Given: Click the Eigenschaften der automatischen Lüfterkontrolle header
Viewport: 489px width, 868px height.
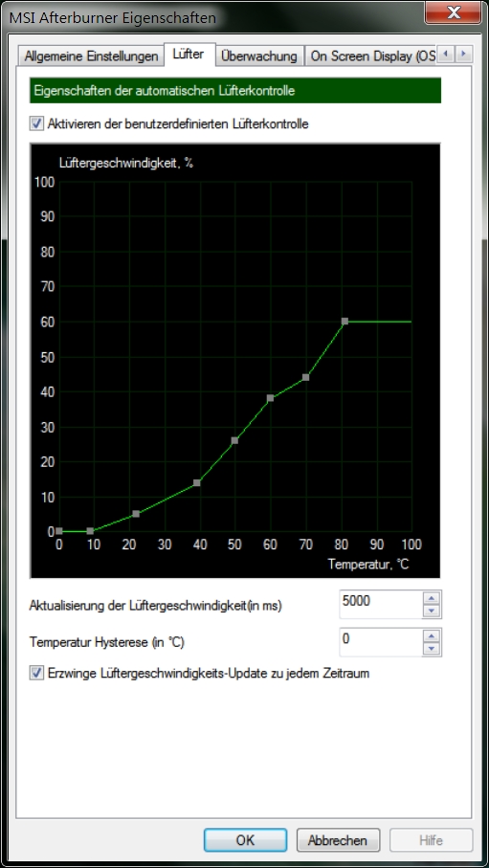Looking at the screenshot, I should (x=235, y=91).
